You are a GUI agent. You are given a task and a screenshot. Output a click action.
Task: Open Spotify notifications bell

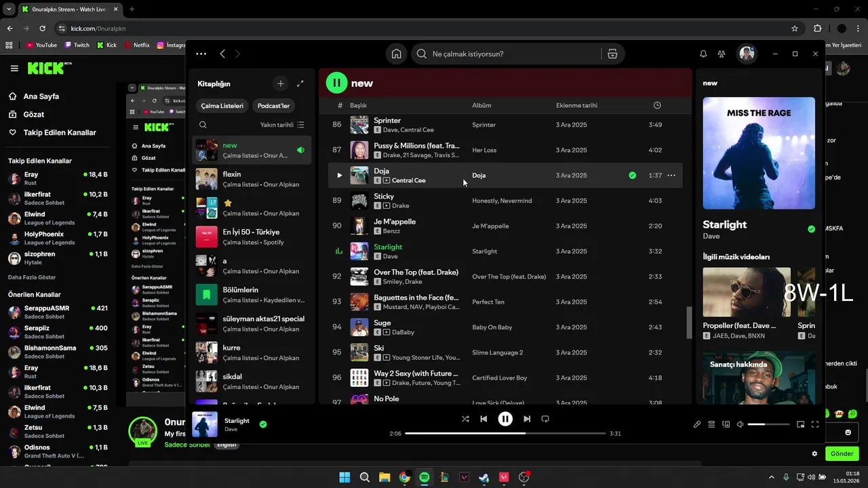coord(703,54)
